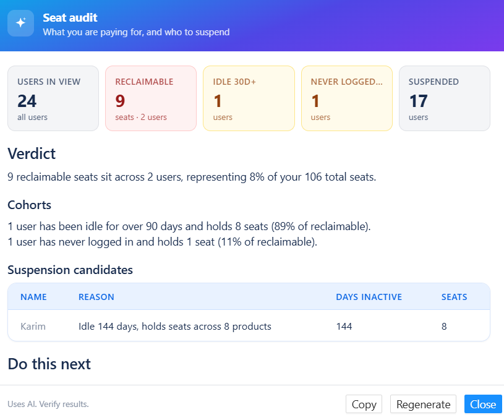Regenerate the seat audit
Viewport: 504px width, 420px height.
(423, 404)
